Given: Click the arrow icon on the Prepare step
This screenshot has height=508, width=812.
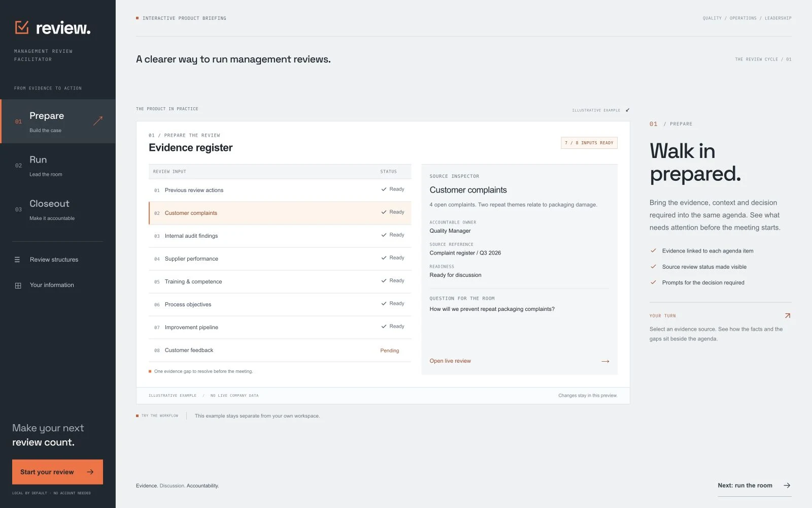Looking at the screenshot, I should coord(98,121).
